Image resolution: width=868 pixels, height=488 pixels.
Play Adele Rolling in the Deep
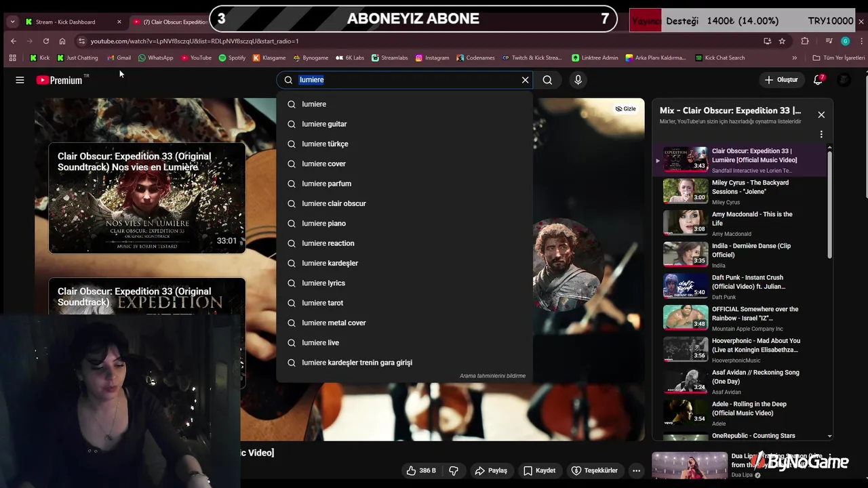[x=739, y=413]
